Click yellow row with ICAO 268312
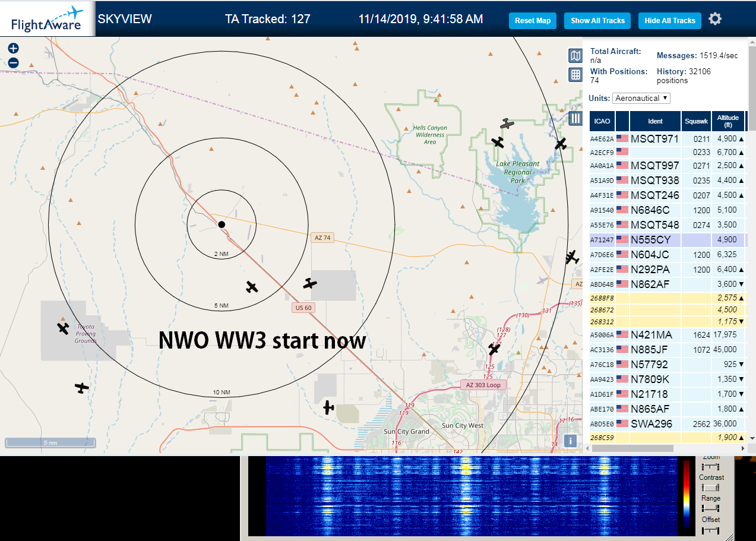Viewport: 756px width, 541px height. point(668,321)
